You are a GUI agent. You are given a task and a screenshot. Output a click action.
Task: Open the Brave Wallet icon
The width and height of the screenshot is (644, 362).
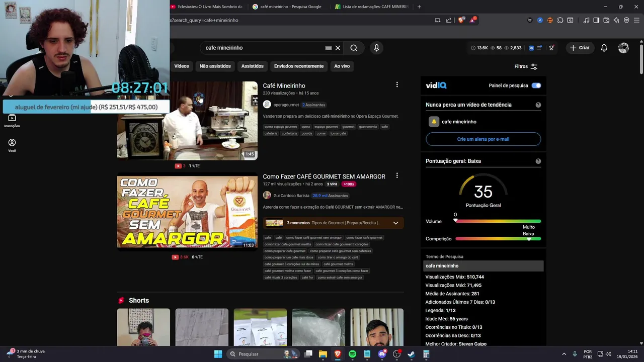point(606,20)
